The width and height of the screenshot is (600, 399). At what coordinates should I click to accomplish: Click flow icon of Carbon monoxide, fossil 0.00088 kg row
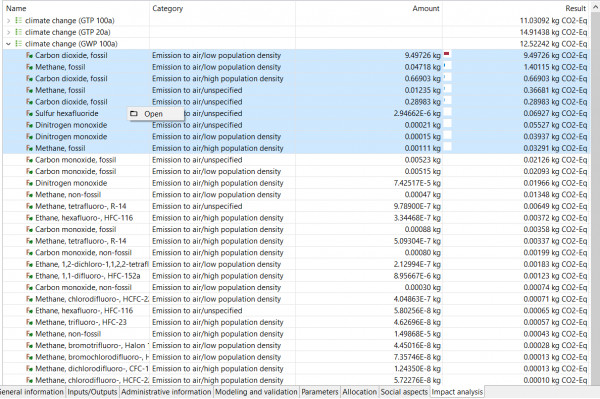[29, 230]
